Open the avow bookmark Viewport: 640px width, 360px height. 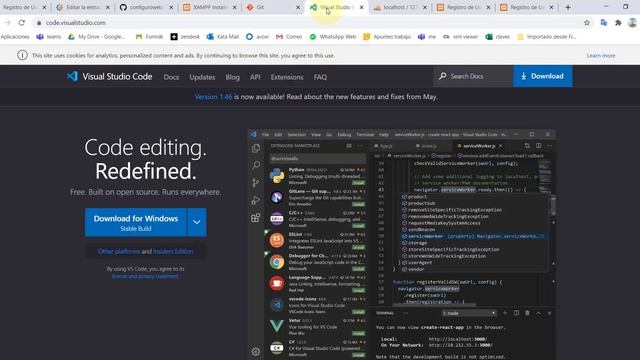point(257,37)
